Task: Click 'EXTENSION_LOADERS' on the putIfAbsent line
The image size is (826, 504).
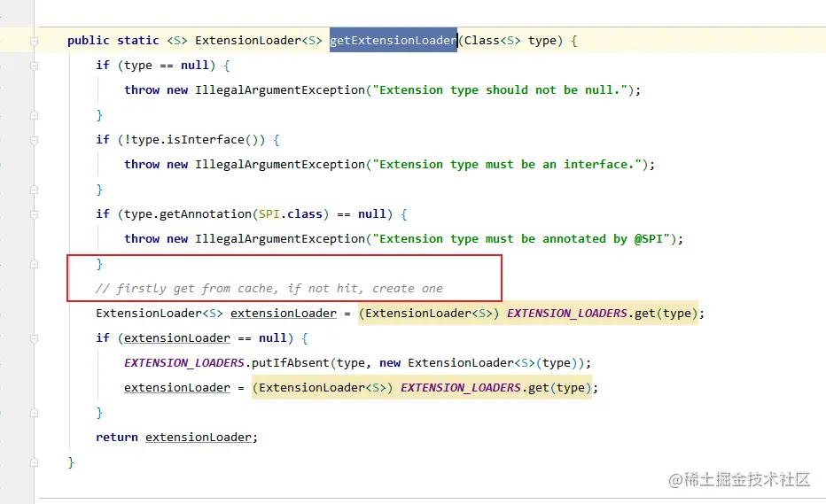Action: (x=184, y=363)
